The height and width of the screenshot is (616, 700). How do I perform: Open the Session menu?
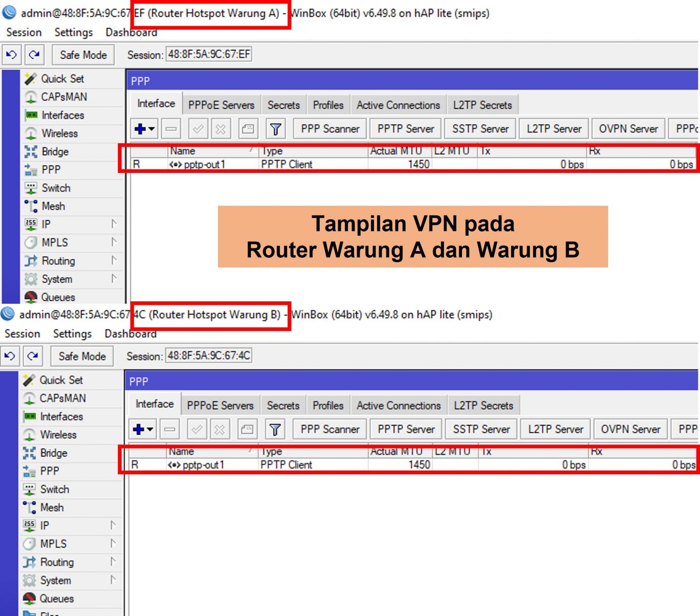(24, 32)
